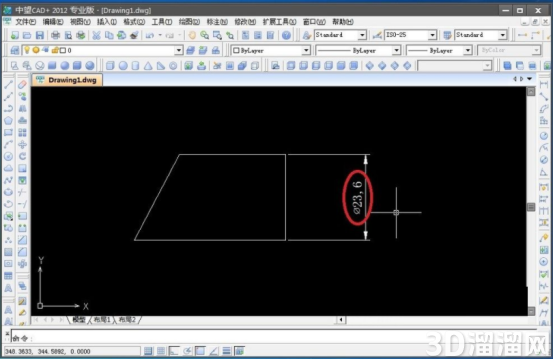Switch to the Drawing1.dwg document tab
Image resolution: width=554 pixels, height=360 pixels.
click(x=67, y=80)
